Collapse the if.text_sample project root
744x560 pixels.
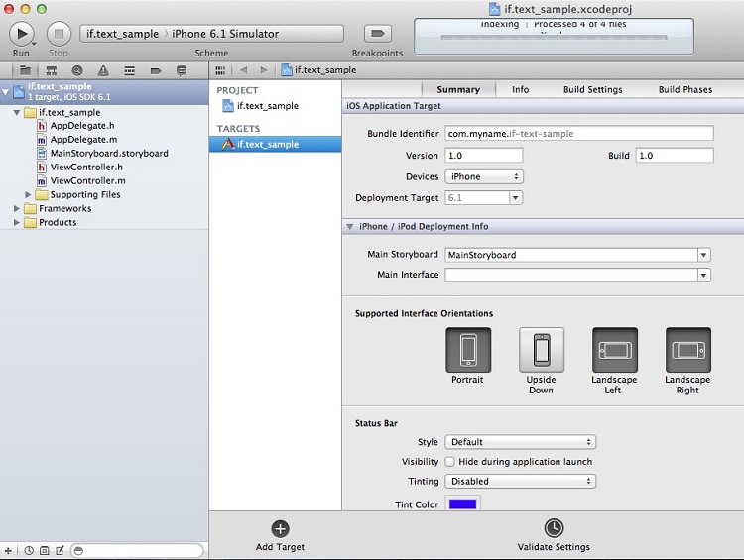[x=5, y=91]
